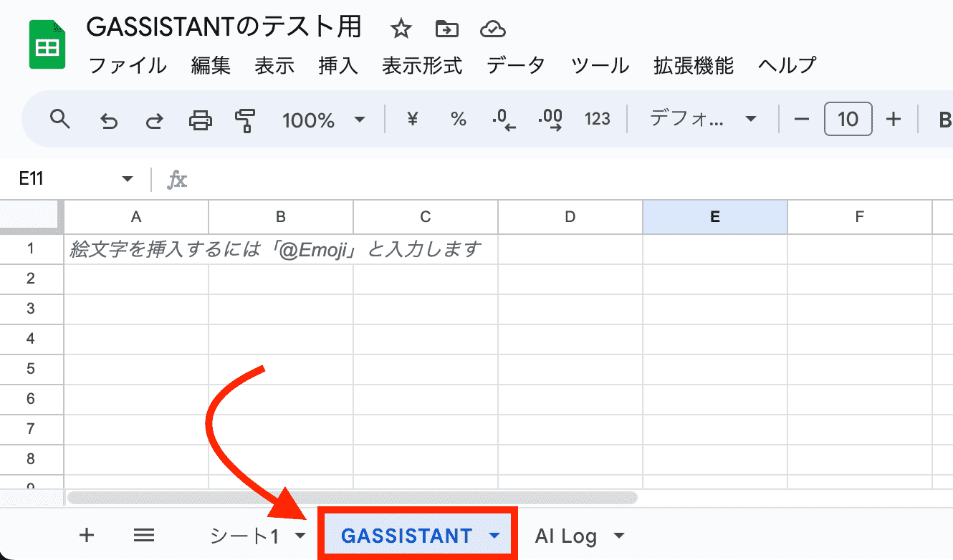Open the 表示形式 menu

pos(422,66)
